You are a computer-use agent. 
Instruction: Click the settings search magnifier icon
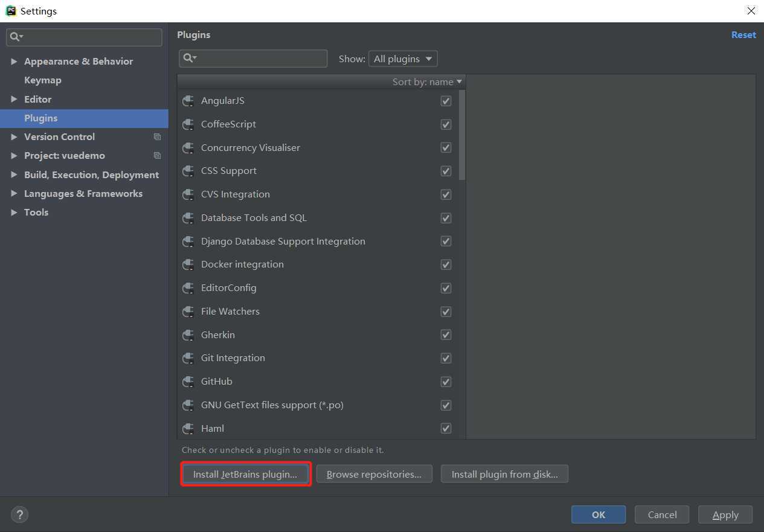point(16,37)
